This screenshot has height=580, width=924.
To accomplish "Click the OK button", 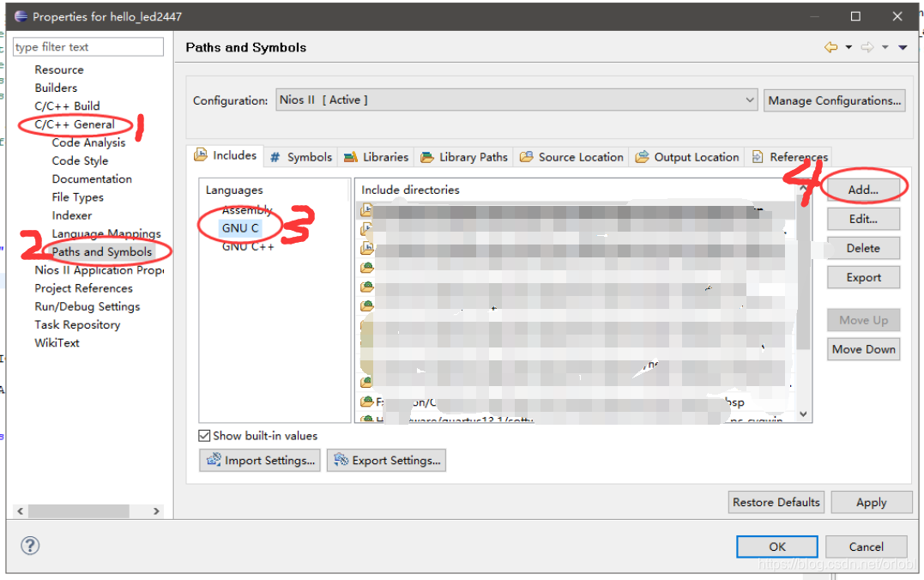I will point(777,547).
